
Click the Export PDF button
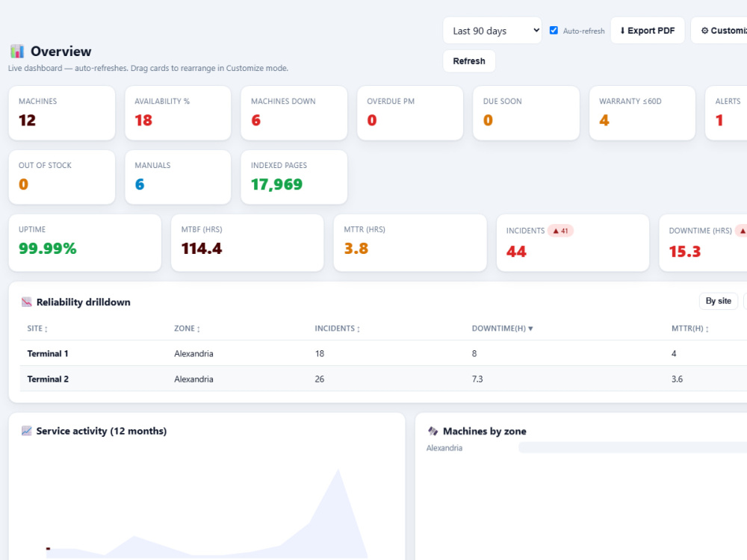pyautogui.click(x=648, y=31)
